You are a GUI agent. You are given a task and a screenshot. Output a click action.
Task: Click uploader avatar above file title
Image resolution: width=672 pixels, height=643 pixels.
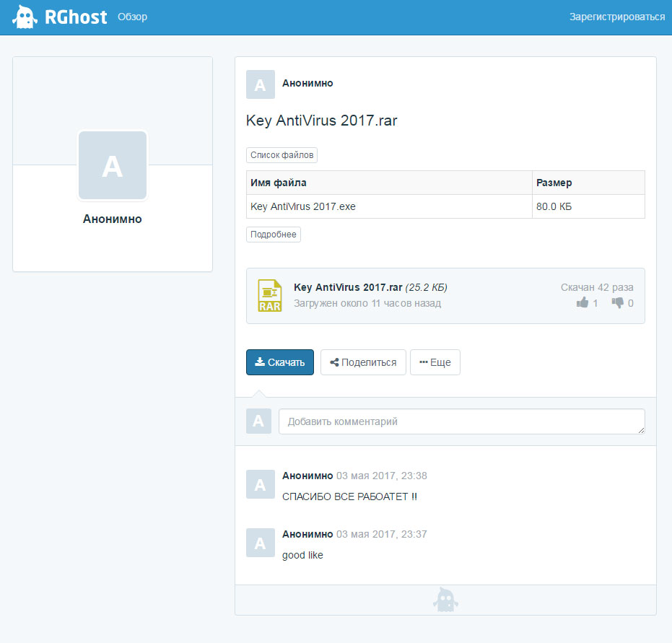(x=260, y=84)
